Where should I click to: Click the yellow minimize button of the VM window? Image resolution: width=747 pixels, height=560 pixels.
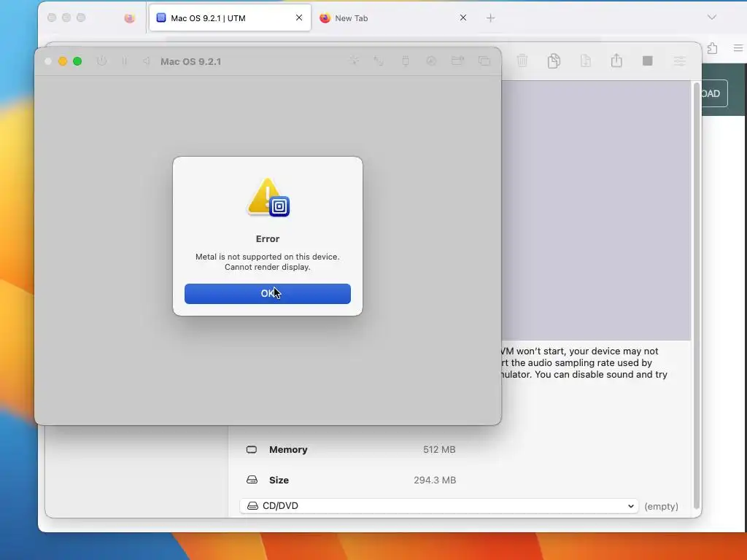pyautogui.click(x=63, y=61)
